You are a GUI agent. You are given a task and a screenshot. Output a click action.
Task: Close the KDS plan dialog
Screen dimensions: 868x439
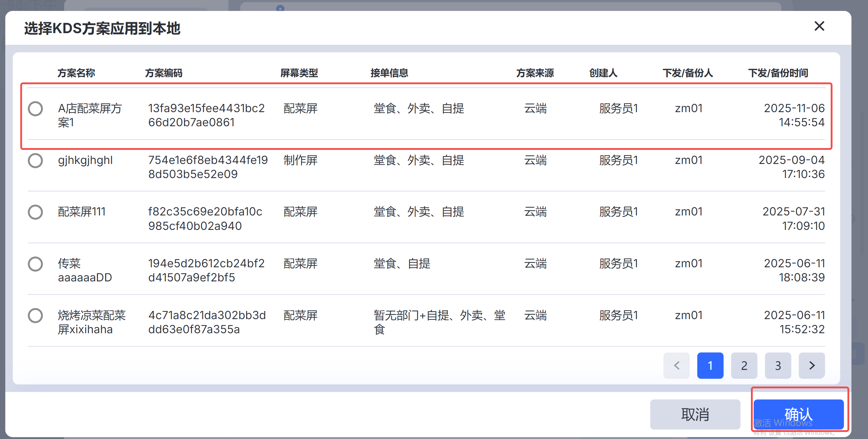coord(819,26)
